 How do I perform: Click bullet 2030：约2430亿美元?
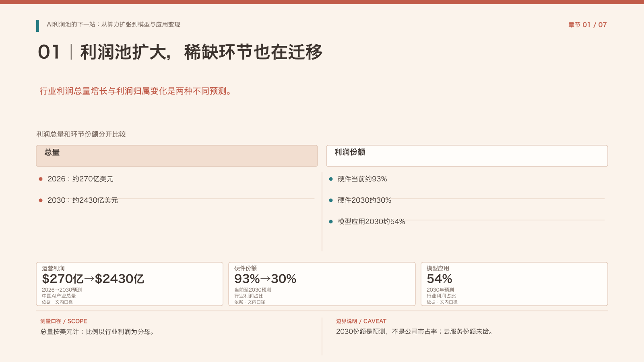pyautogui.click(x=83, y=200)
